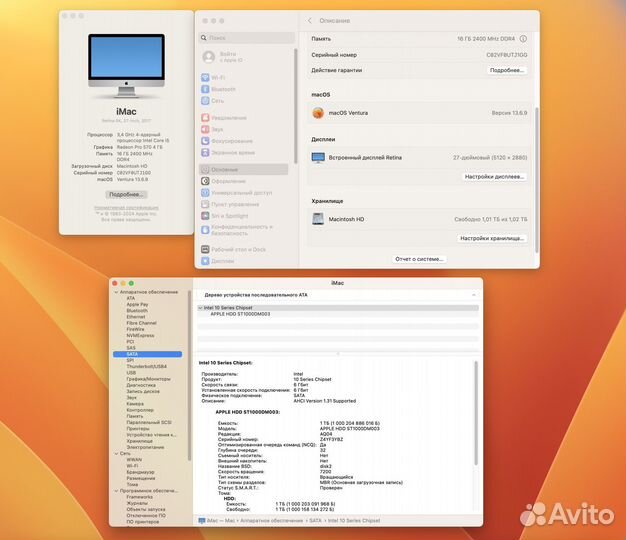Open Оформление in the settings sidebar
The width and height of the screenshot is (626, 540).
pyautogui.click(x=223, y=181)
